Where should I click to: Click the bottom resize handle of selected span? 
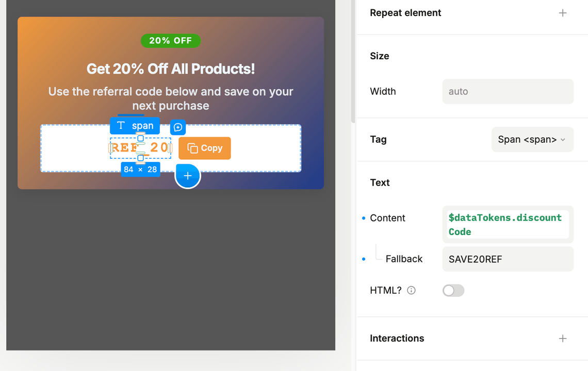[140, 158]
